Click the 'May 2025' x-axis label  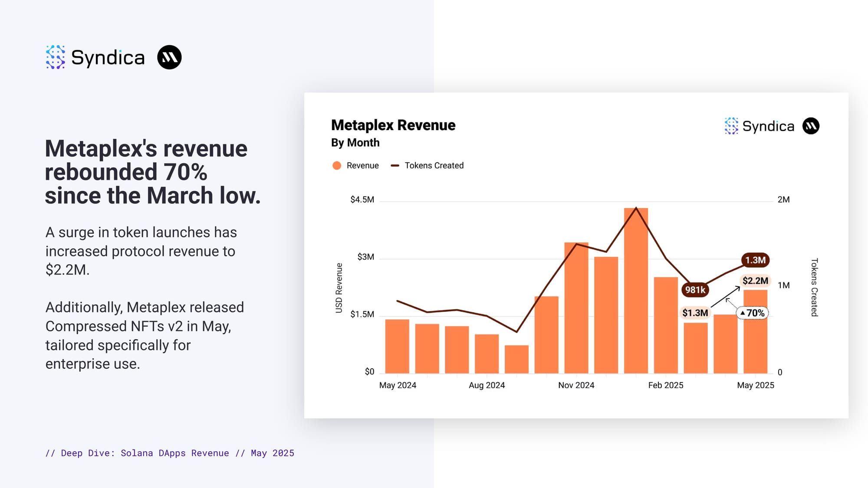pos(755,385)
